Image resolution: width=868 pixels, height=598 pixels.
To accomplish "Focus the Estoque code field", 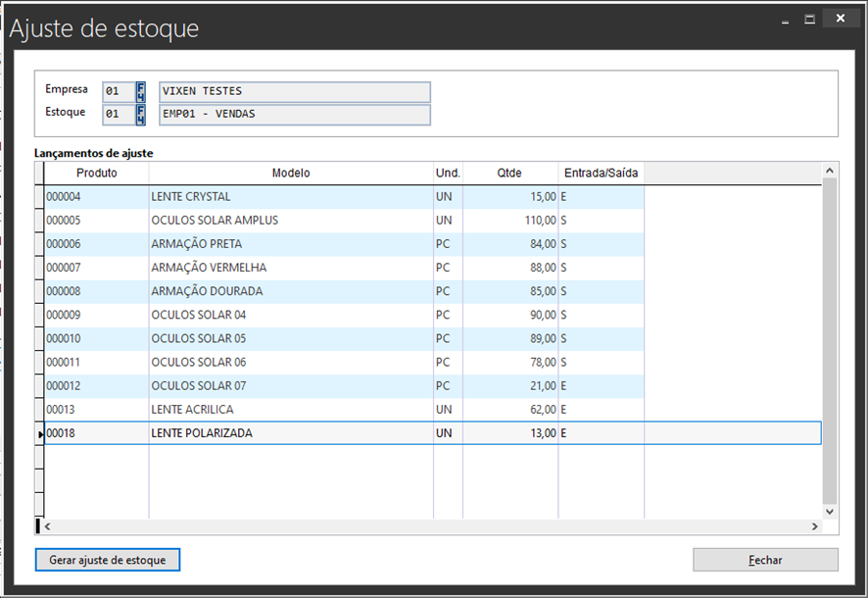I will (x=118, y=115).
